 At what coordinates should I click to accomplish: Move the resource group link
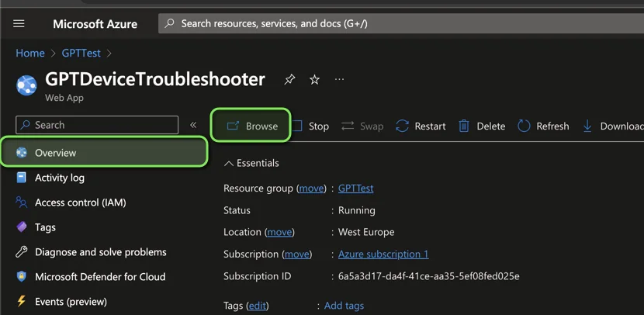click(311, 189)
